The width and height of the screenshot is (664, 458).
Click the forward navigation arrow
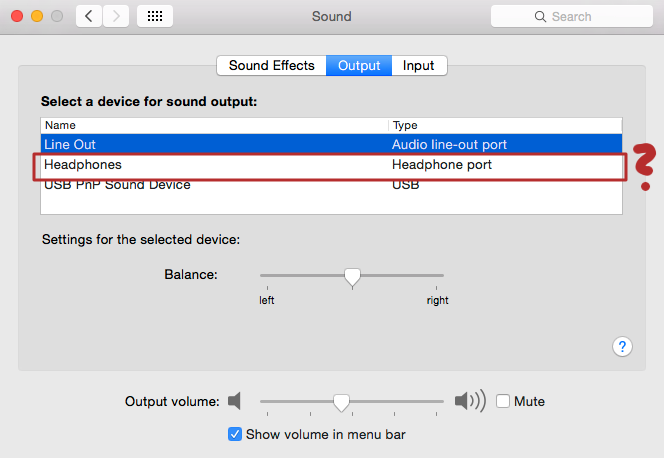[x=116, y=17]
